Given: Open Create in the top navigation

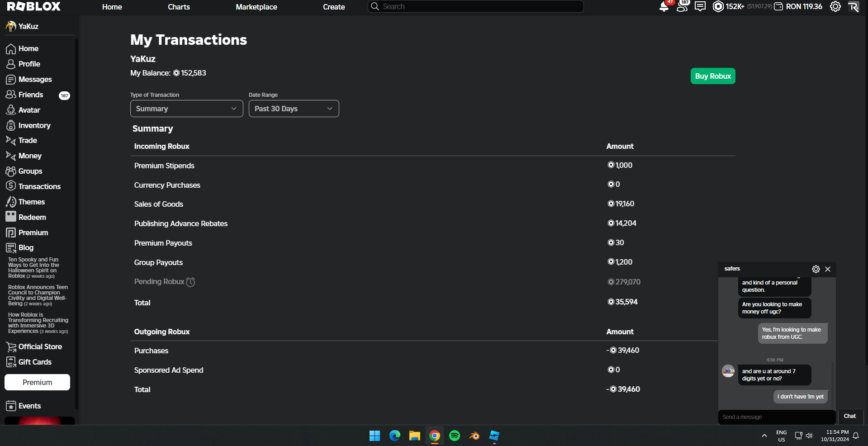Looking at the screenshot, I should point(334,7).
